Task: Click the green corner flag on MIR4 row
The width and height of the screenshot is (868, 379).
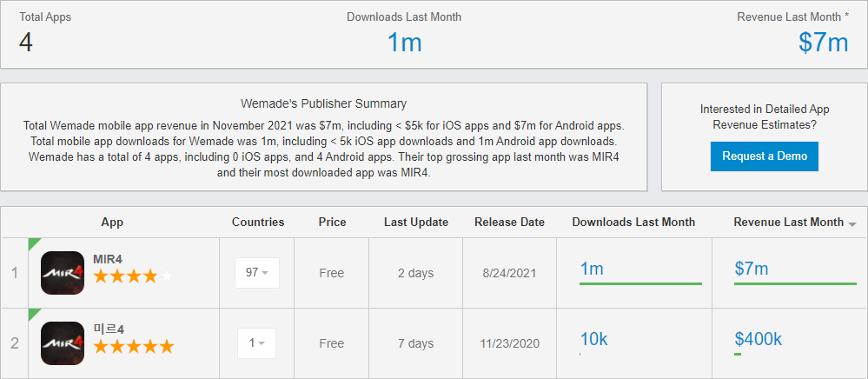Action: (x=33, y=243)
